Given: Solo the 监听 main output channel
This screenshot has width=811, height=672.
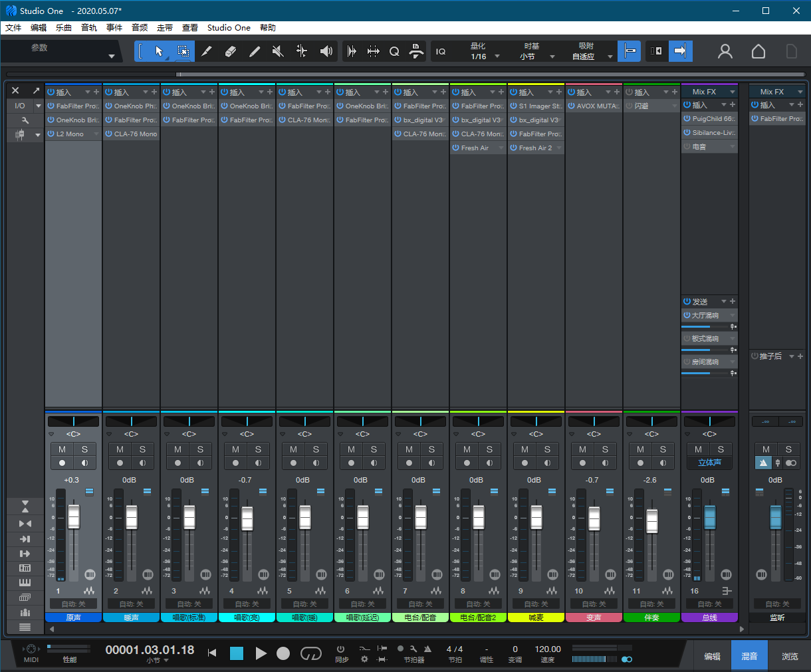Looking at the screenshot, I should [x=788, y=449].
